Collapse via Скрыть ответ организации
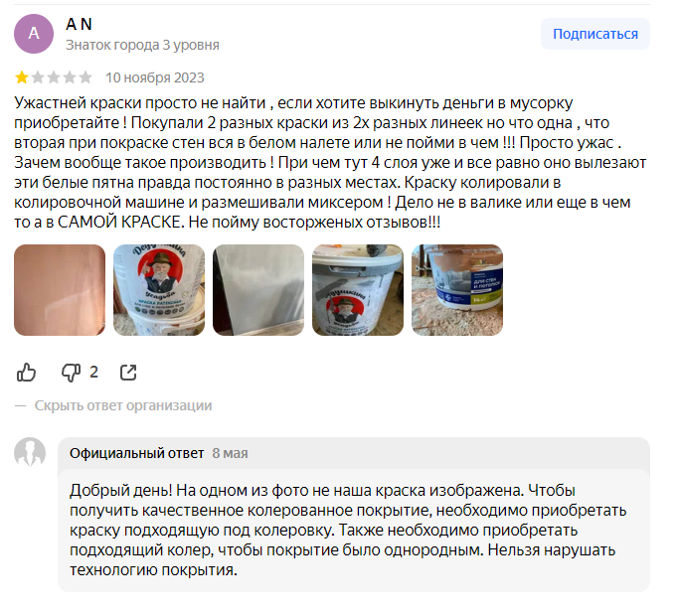This screenshot has width=678, height=616. pyautogui.click(x=123, y=405)
